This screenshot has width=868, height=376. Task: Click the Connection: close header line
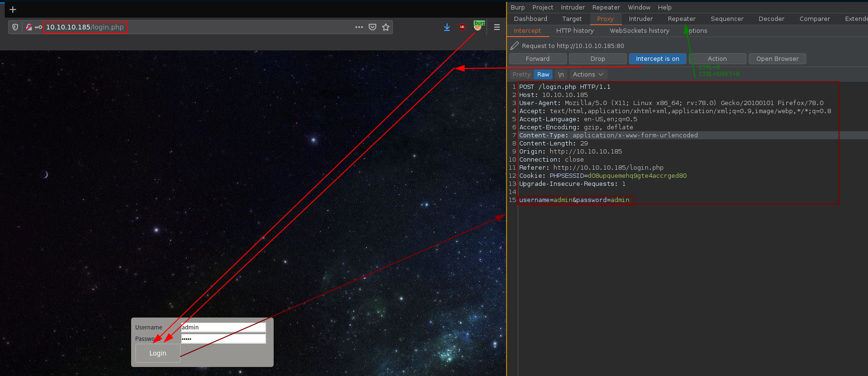coord(552,159)
